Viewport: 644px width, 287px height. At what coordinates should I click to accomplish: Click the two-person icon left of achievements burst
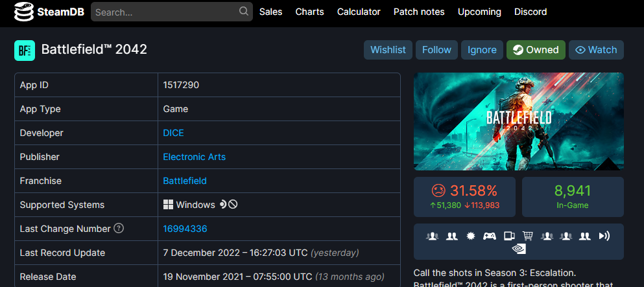click(x=452, y=236)
